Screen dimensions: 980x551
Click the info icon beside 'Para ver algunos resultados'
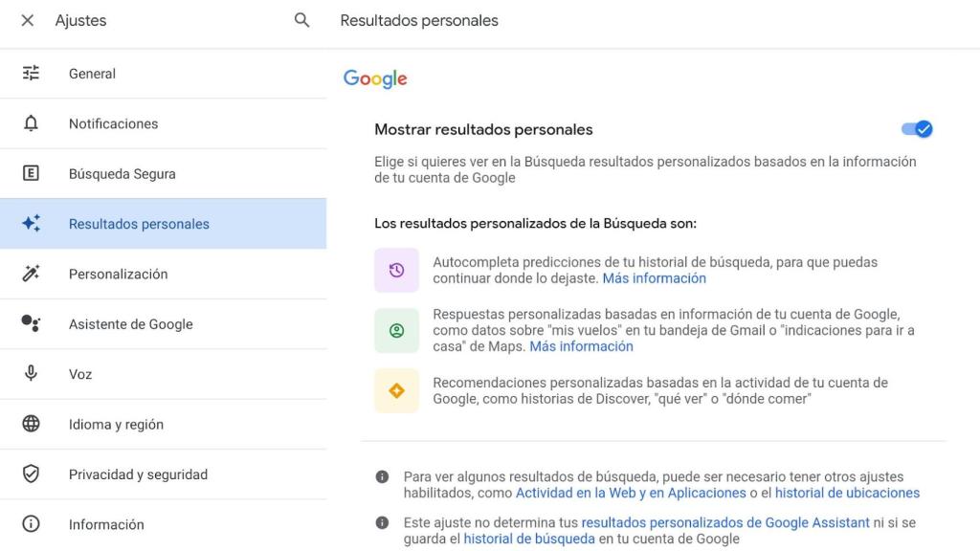[x=382, y=476]
